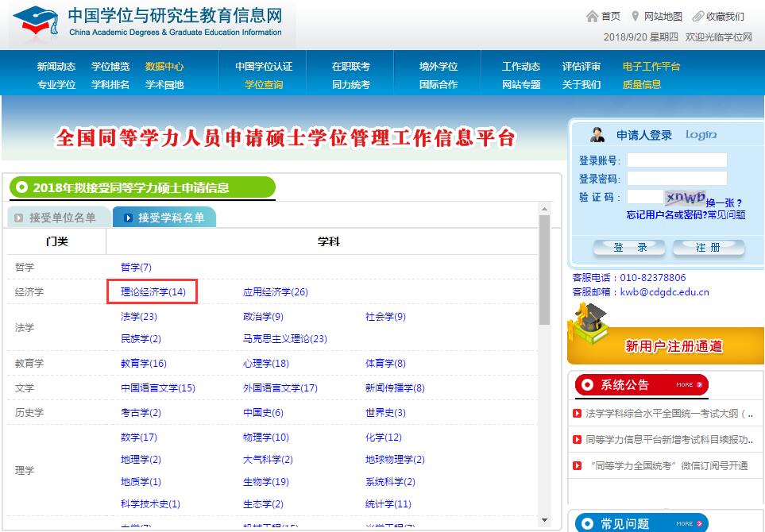Screen dimensions: 765x532
Task: Expand MORE in the 常见问题 panel
Action: [x=685, y=523]
